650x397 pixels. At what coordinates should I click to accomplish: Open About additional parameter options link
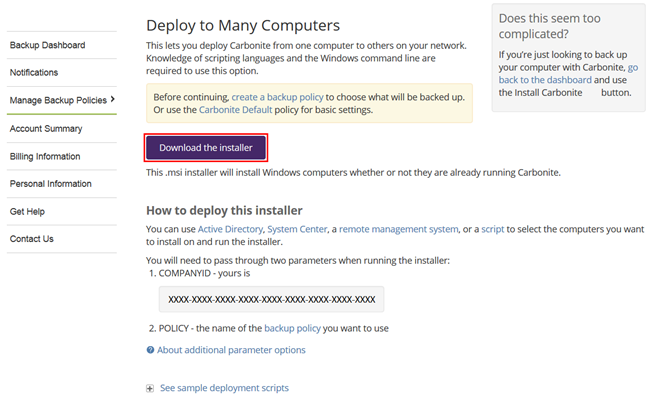(x=231, y=350)
